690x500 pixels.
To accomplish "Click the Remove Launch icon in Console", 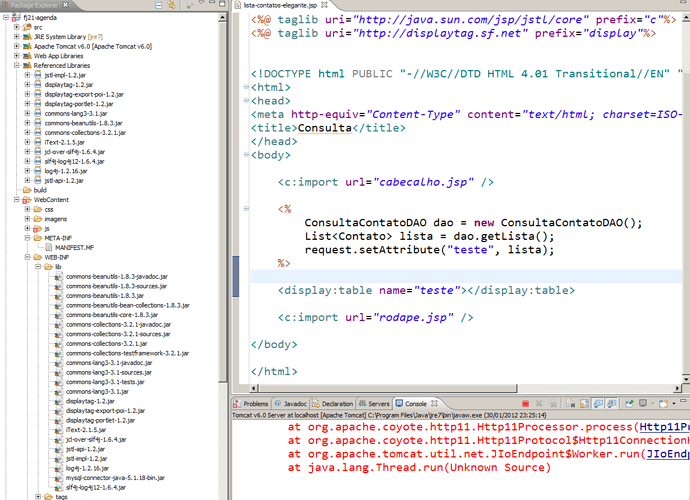I will [x=539, y=404].
